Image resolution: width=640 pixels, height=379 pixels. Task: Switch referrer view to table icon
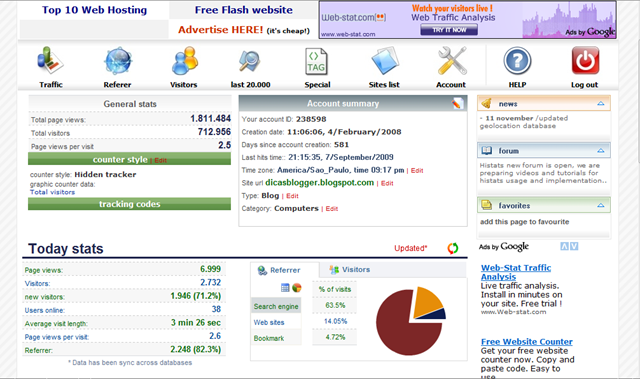(x=285, y=288)
